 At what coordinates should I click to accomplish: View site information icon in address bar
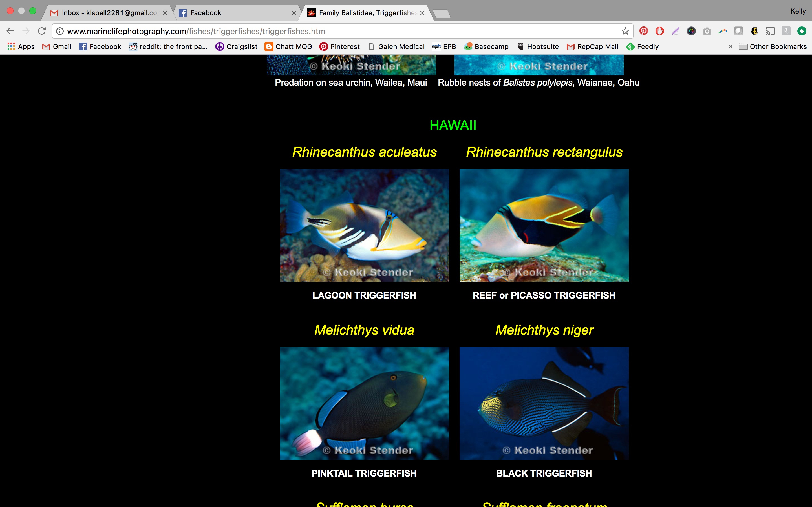point(60,31)
